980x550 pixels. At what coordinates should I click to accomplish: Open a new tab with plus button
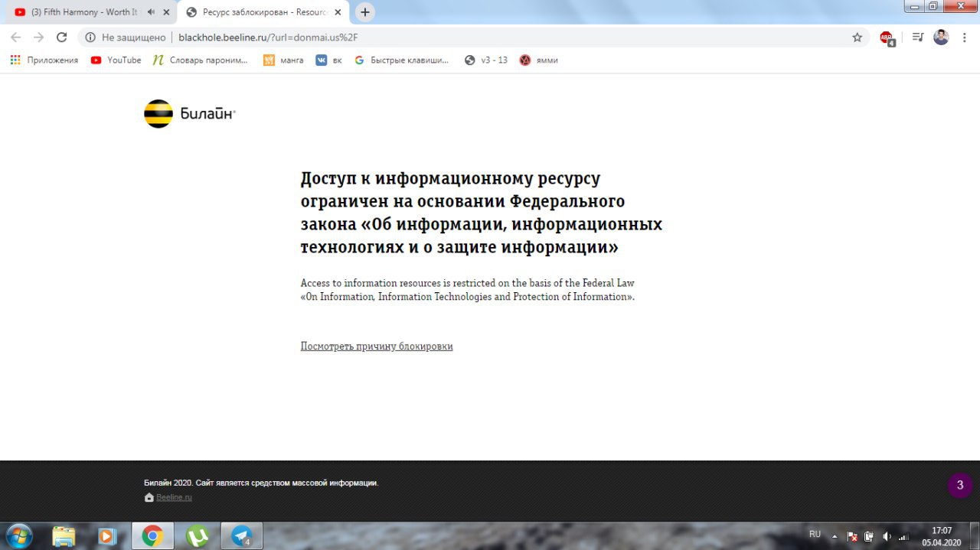click(x=365, y=12)
